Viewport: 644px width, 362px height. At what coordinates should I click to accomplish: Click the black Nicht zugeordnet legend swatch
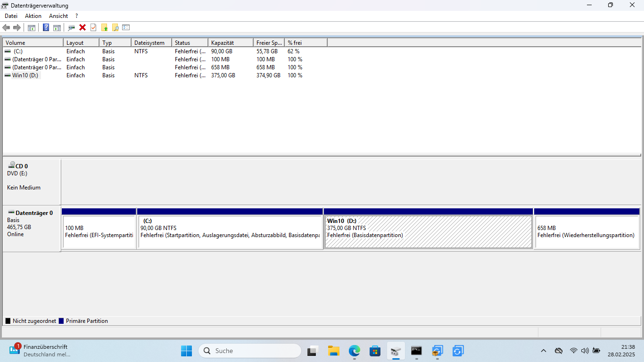tap(8, 321)
